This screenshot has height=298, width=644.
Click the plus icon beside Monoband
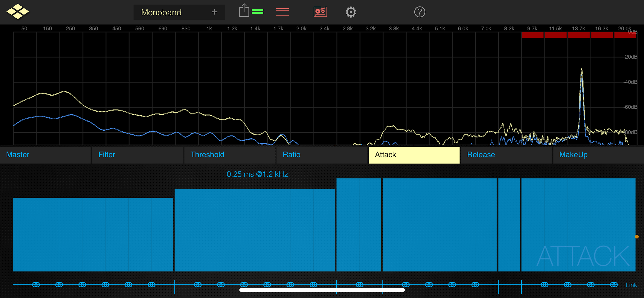pyautogui.click(x=214, y=12)
